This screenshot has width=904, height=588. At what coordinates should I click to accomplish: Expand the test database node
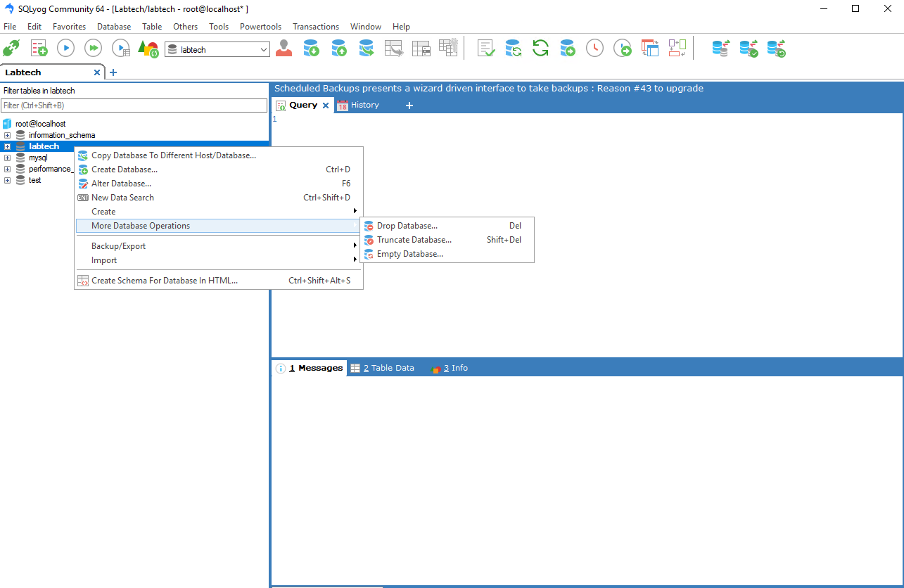pyautogui.click(x=7, y=180)
